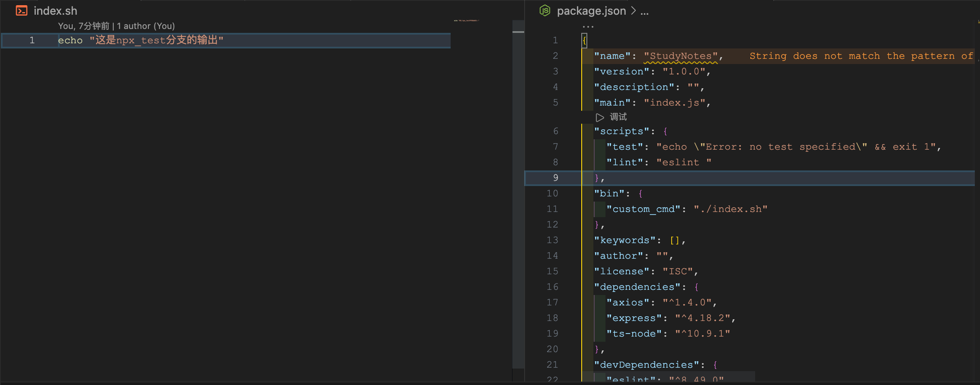Screen dimensions: 980x385
Task: Click line number 9 in package.json gutter
Action: tap(556, 178)
